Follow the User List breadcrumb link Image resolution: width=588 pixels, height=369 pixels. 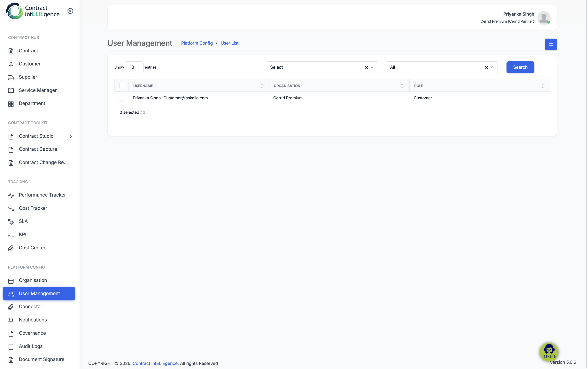click(229, 43)
